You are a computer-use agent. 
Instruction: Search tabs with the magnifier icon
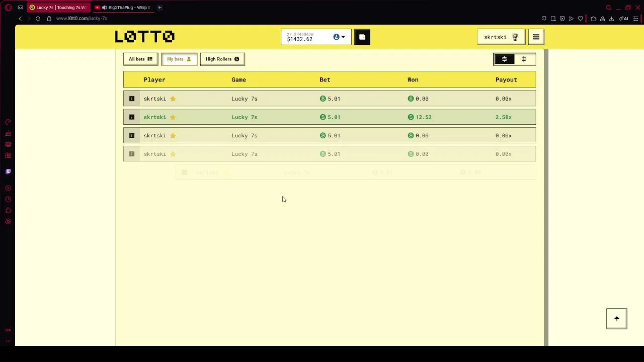(x=608, y=8)
